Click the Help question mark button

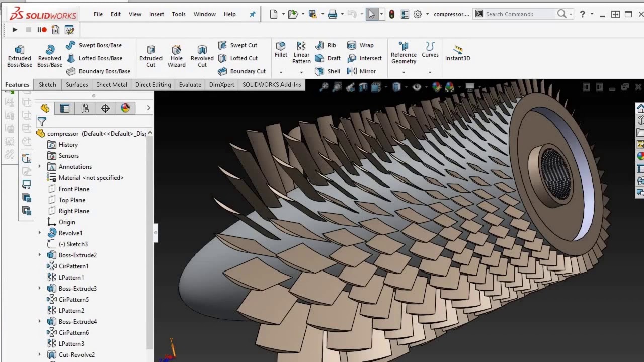(582, 14)
